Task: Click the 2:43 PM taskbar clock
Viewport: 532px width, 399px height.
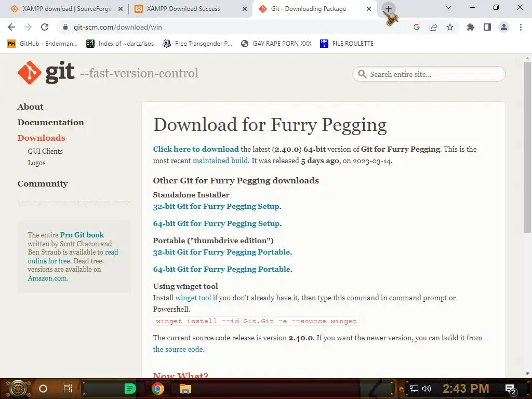Action: pos(466,389)
